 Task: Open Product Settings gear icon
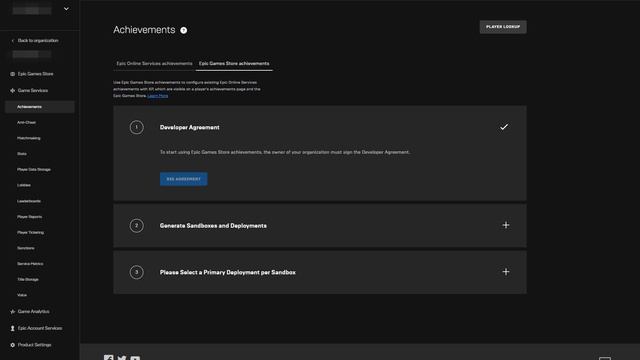point(12,345)
